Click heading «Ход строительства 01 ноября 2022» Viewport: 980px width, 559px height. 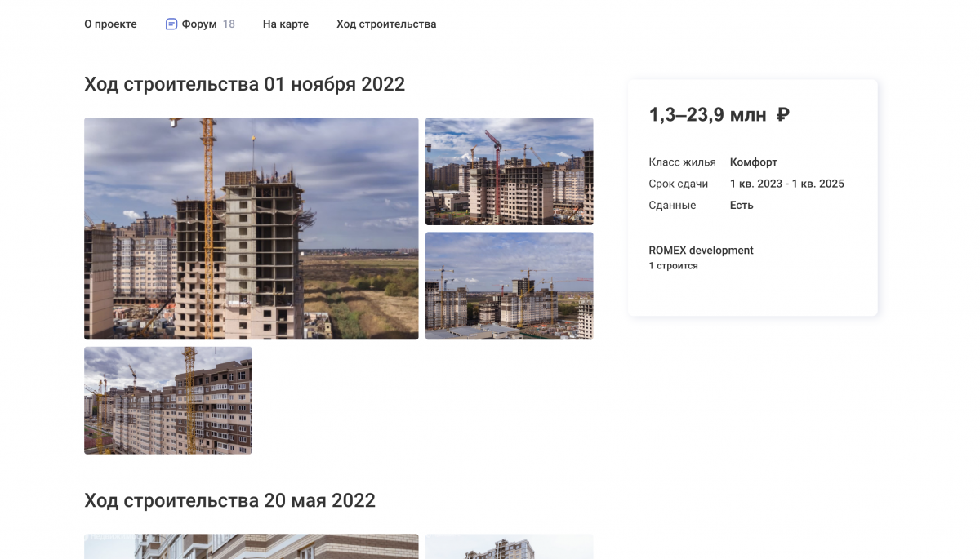[244, 84]
